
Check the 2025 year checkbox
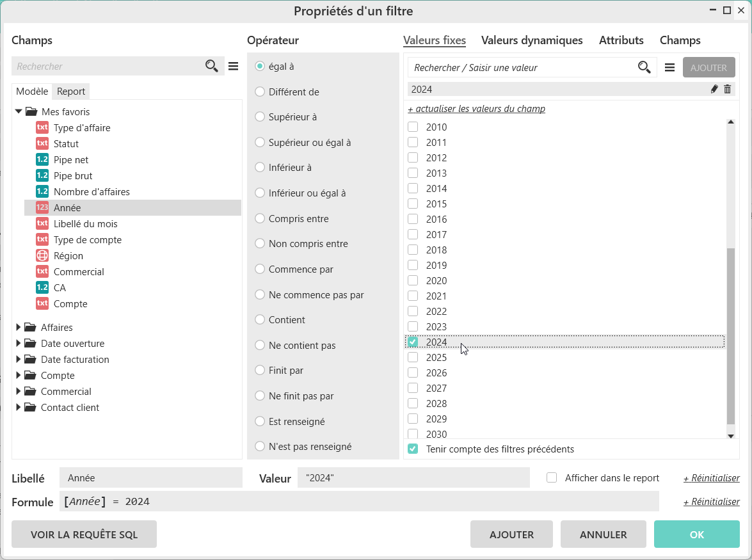click(x=413, y=357)
